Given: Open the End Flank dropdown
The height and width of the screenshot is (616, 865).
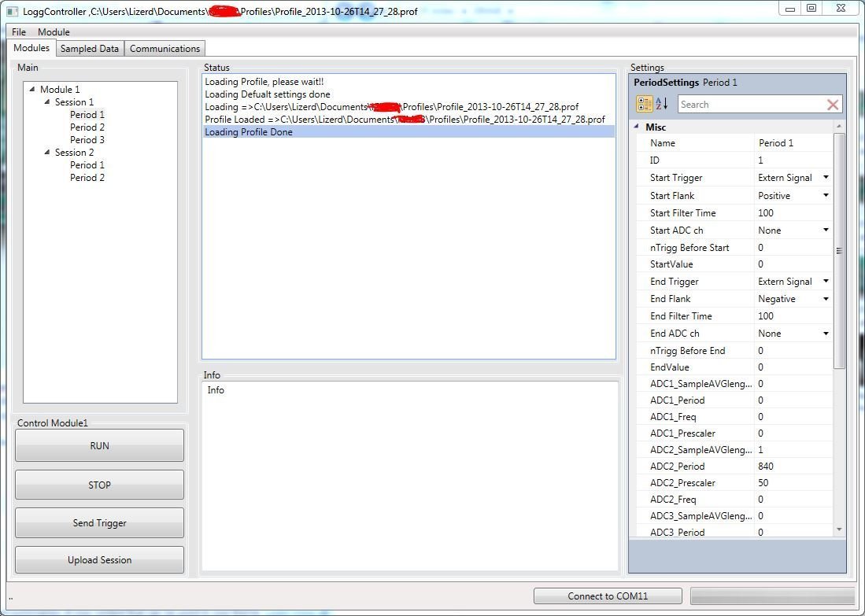Looking at the screenshot, I should 826,299.
